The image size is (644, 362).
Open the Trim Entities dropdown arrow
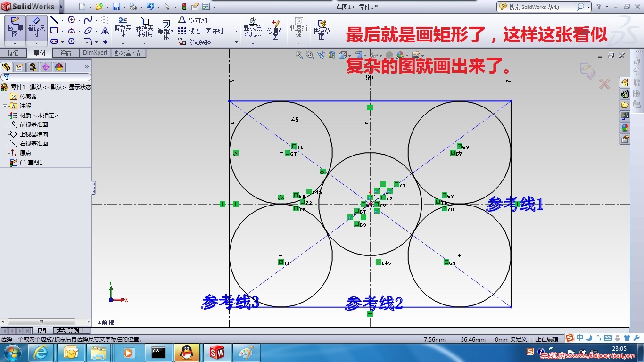click(x=123, y=43)
